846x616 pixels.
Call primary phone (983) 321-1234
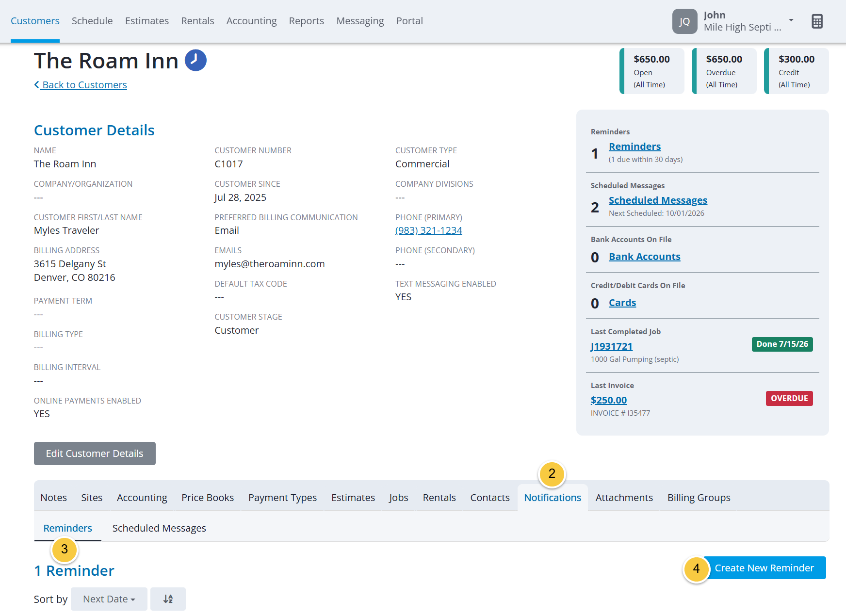429,230
